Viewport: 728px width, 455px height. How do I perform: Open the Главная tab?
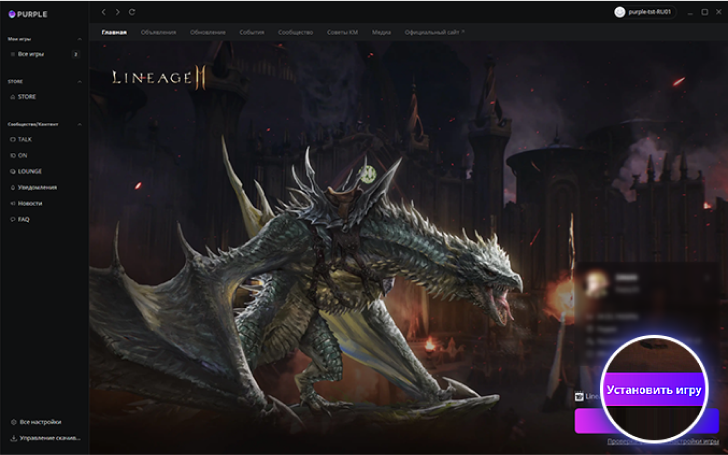pos(114,32)
